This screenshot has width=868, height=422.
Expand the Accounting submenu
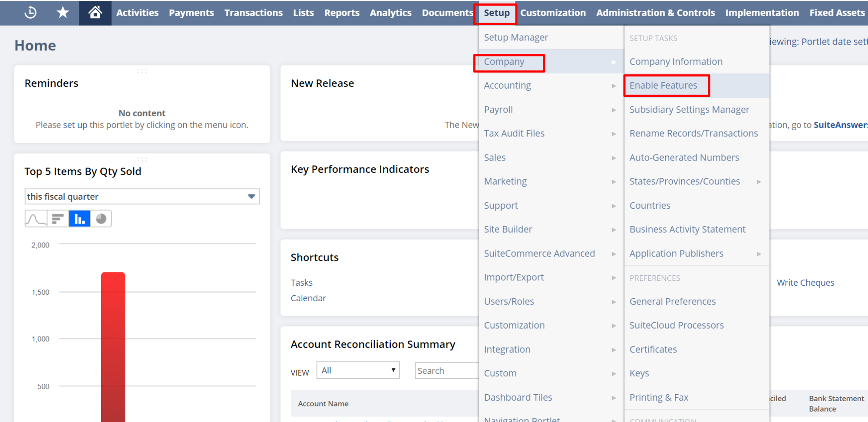pos(507,85)
